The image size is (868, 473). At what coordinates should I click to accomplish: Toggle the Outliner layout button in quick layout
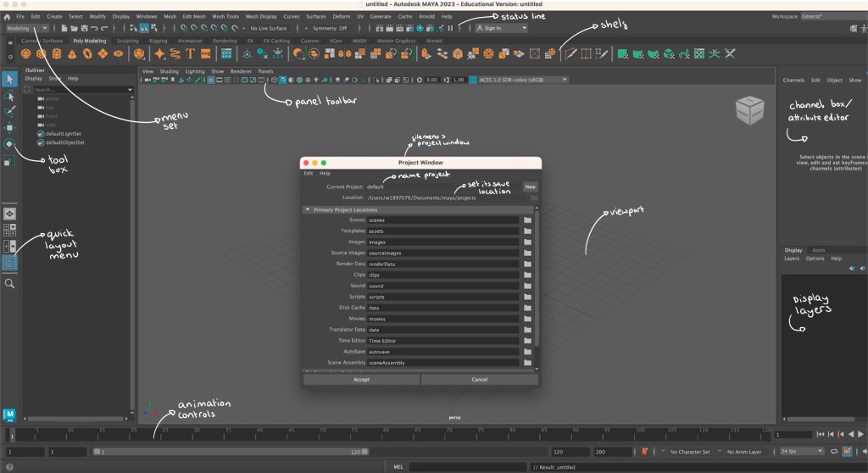point(9,263)
